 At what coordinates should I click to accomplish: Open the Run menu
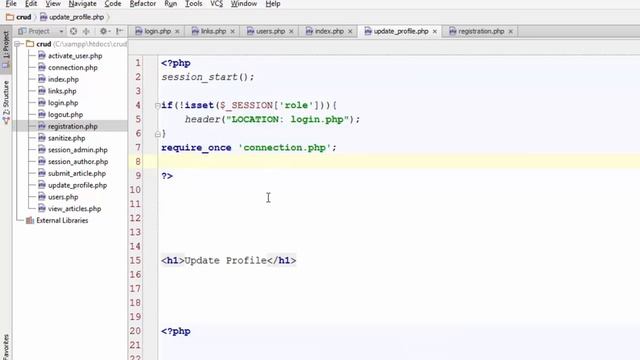(x=171, y=4)
